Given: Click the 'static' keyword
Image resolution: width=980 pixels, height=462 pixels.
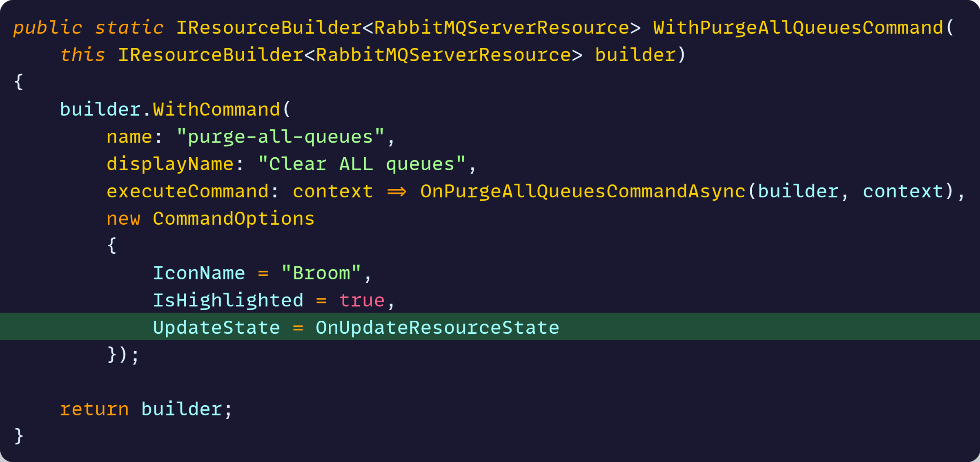Looking at the screenshot, I should pos(129,28).
